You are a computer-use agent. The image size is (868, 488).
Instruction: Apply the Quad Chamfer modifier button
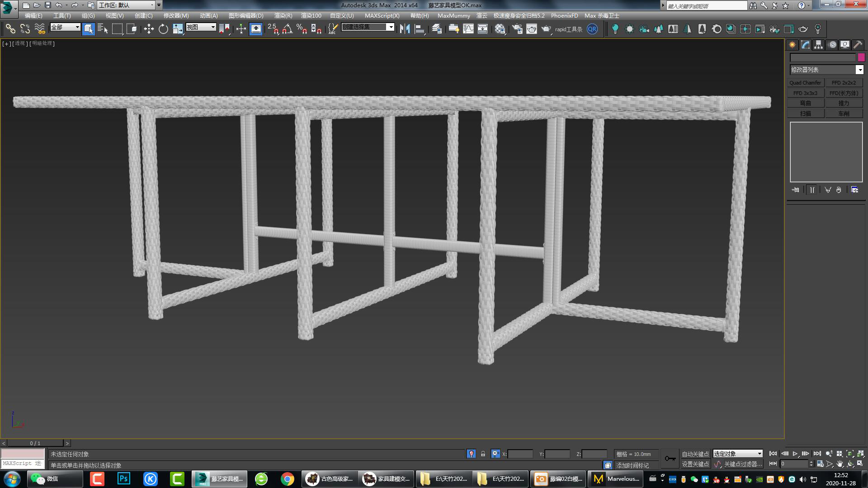[x=806, y=83]
